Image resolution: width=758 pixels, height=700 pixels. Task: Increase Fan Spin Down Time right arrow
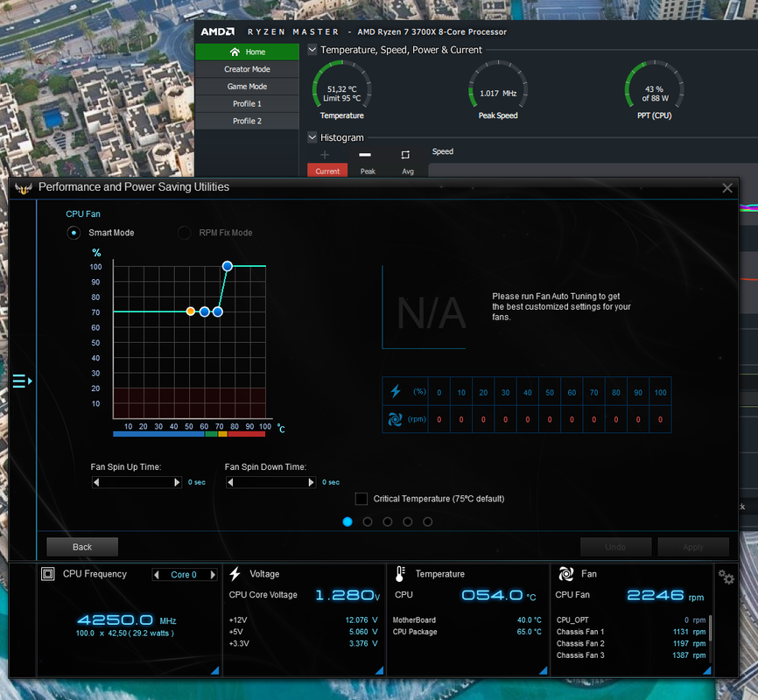tap(311, 482)
